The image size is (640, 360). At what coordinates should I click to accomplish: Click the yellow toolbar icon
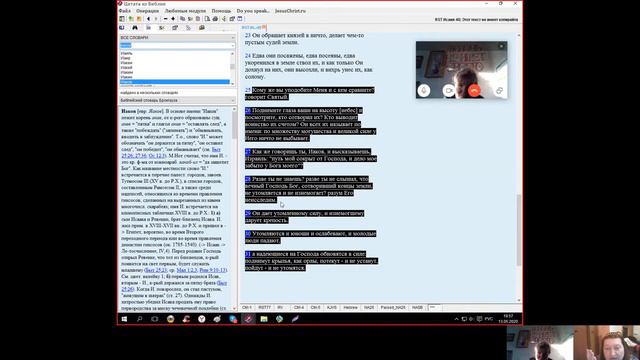139,19
